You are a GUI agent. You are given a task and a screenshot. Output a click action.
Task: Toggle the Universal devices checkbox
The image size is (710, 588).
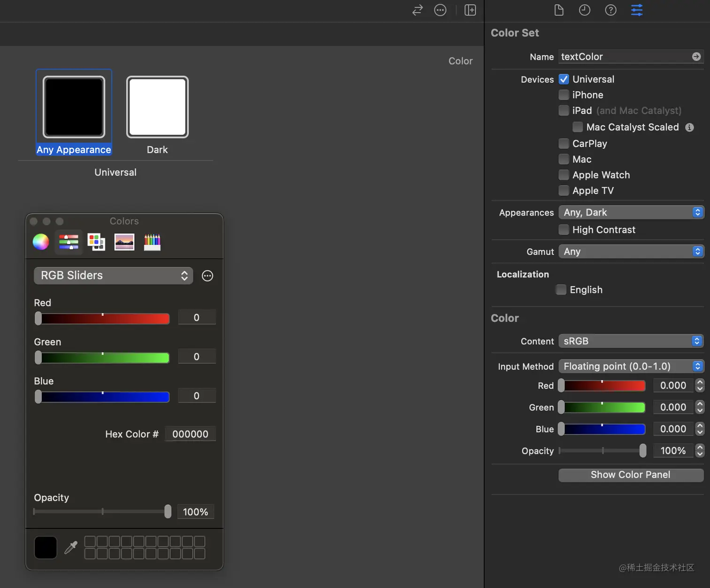[x=564, y=79]
